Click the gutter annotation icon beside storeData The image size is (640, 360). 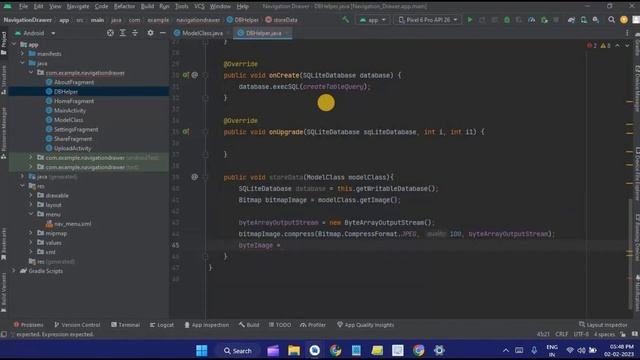[195, 177]
